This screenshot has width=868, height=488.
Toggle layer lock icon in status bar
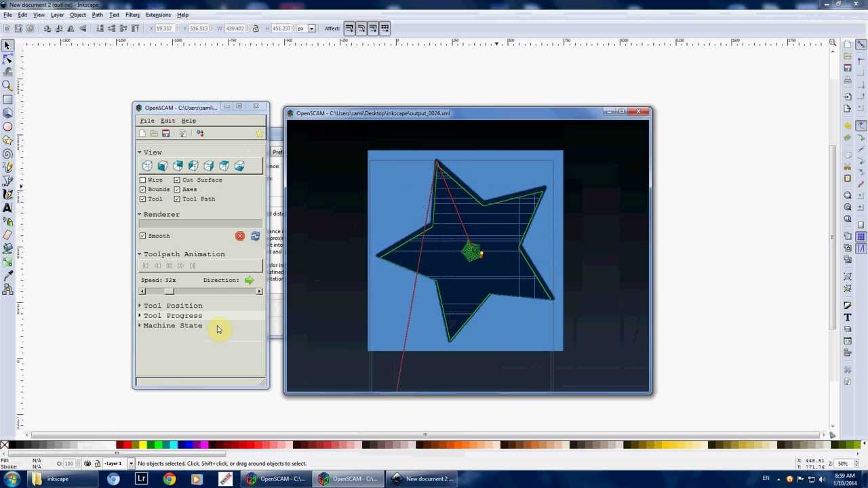97,464
